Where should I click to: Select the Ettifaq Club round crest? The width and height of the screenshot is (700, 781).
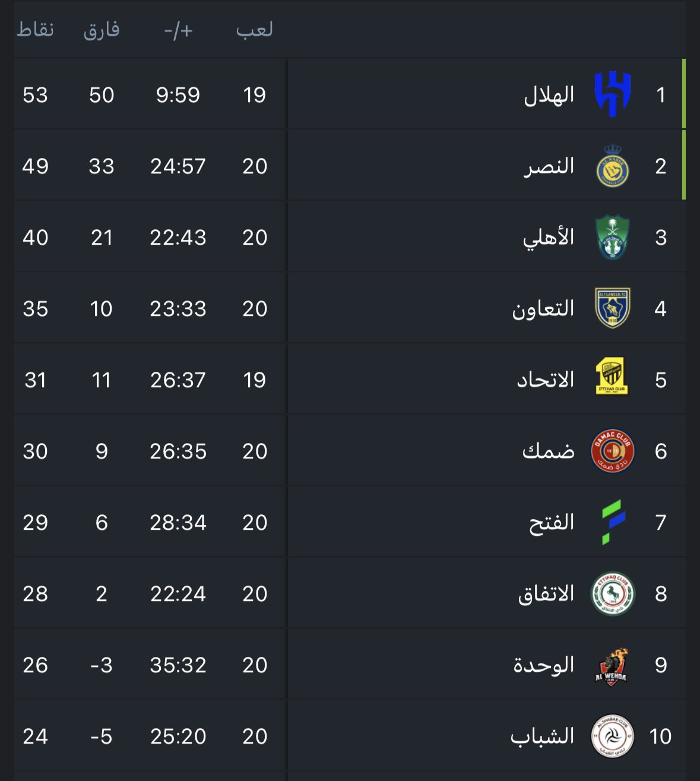coord(613,593)
